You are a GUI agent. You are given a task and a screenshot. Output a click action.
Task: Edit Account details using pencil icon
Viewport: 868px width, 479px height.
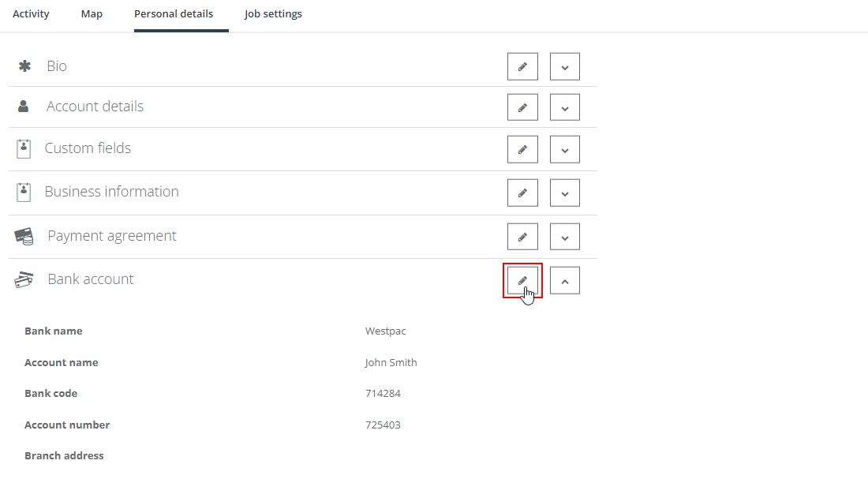pyautogui.click(x=522, y=107)
